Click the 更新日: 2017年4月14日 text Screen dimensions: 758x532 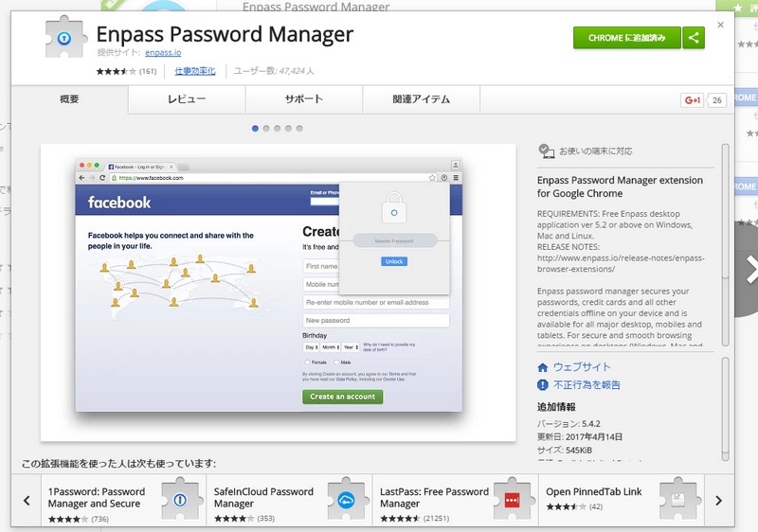point(580,437)
